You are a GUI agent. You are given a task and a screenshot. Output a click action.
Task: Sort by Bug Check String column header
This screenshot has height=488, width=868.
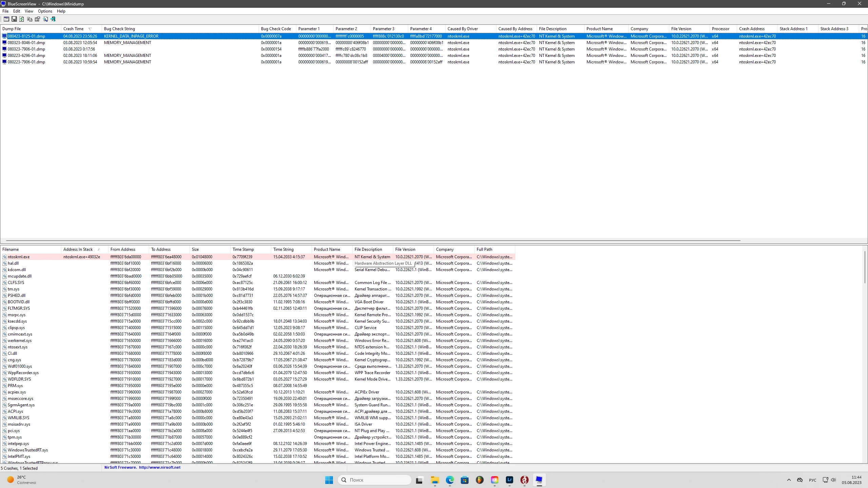(x=119, y=29)
